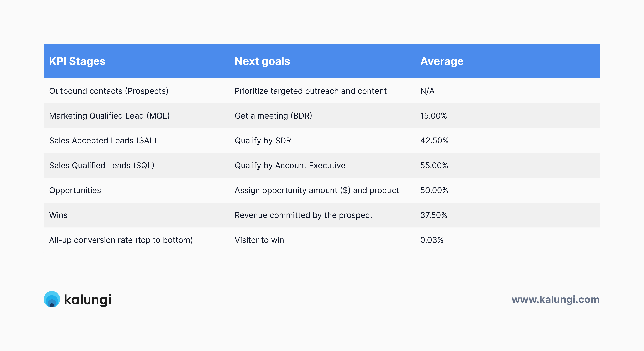Image resolution: width=644 pixels, height=351 pixels.
Task: Click the Kalungi blue circle logo icon
Action: 52,299
